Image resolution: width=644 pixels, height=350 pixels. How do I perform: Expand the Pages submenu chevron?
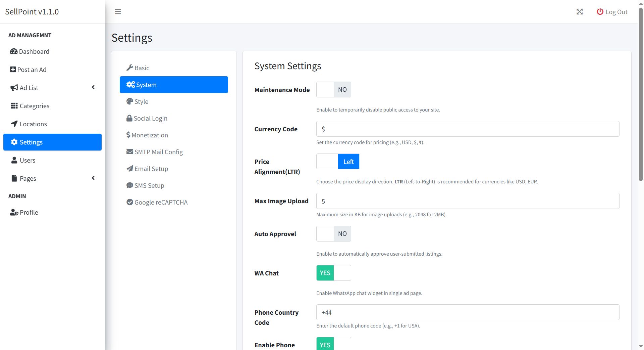point(93,178)
